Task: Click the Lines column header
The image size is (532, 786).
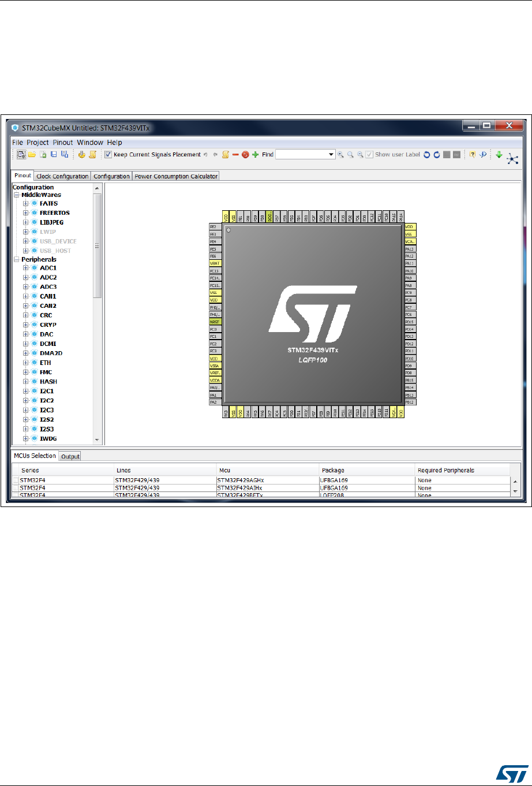Action: [164, 470]
